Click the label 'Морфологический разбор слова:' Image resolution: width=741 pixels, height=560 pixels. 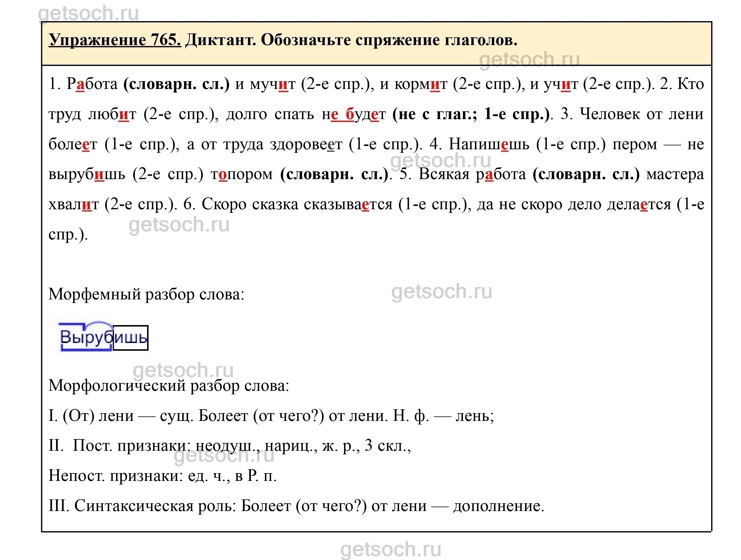[169, 386]
